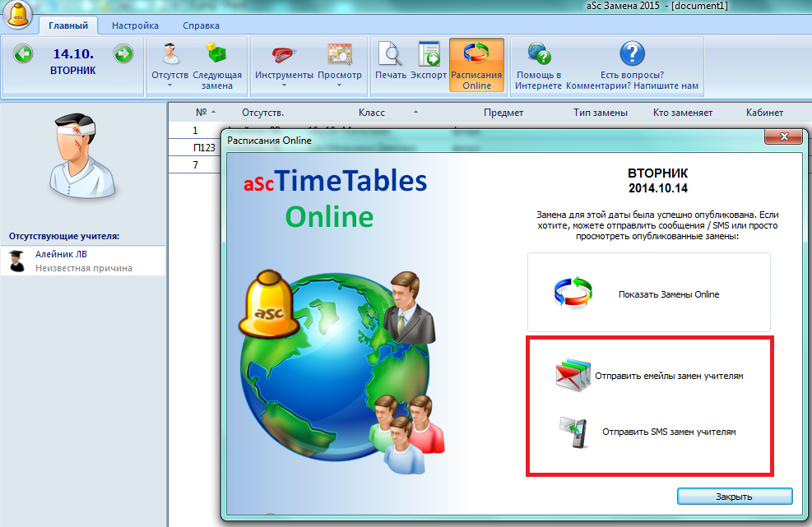
Task: Click Отправить емейлы замен учителям
Action: point(669,376)
